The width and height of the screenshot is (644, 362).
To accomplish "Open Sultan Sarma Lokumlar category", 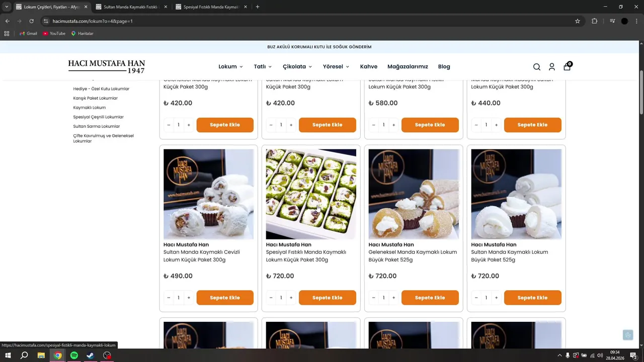I will tap(97, 126).
